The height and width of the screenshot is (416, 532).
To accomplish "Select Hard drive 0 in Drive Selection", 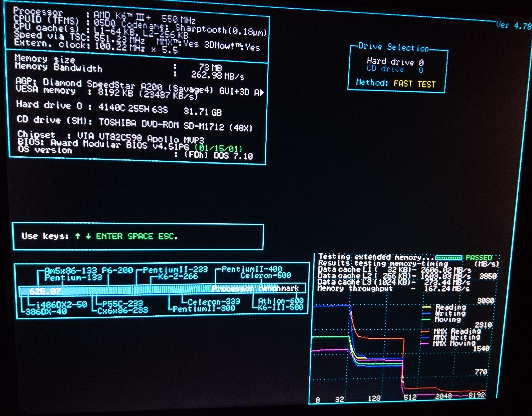I will click(x=395, y=61).
